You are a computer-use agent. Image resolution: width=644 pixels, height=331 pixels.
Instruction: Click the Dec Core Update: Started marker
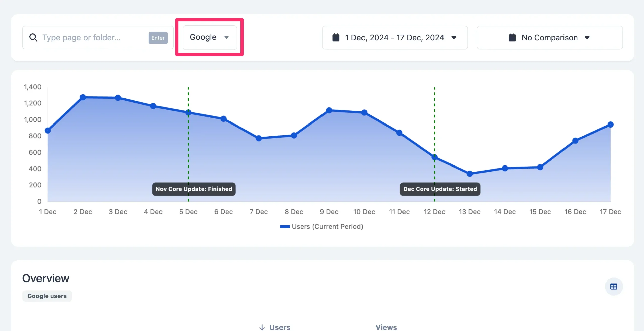(x=440, y=189)
